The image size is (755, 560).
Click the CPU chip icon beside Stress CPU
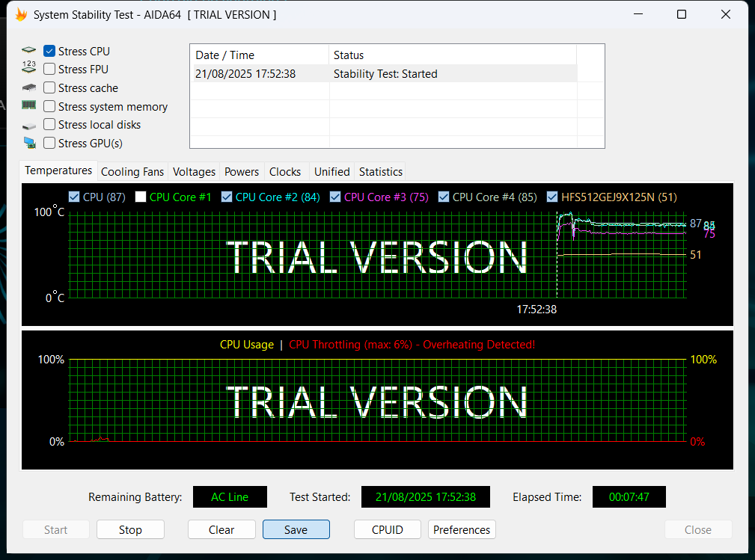(29, 50)
